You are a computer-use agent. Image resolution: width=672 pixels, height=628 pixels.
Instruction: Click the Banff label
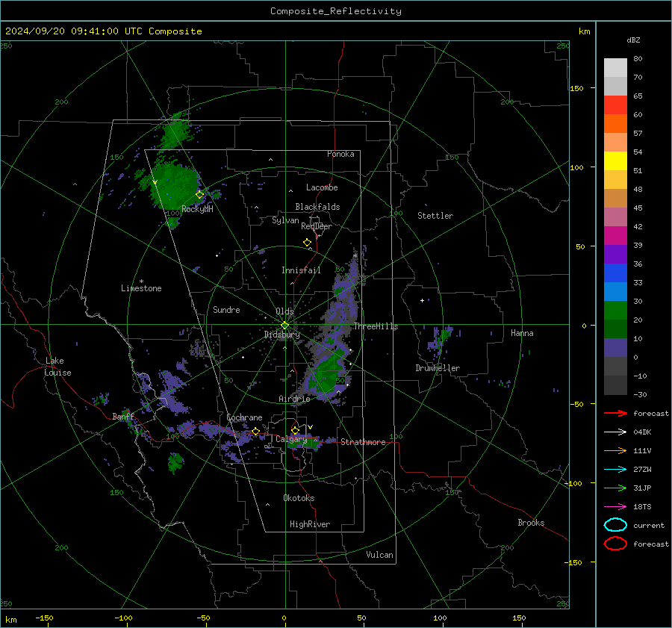[x=123, y=416]
